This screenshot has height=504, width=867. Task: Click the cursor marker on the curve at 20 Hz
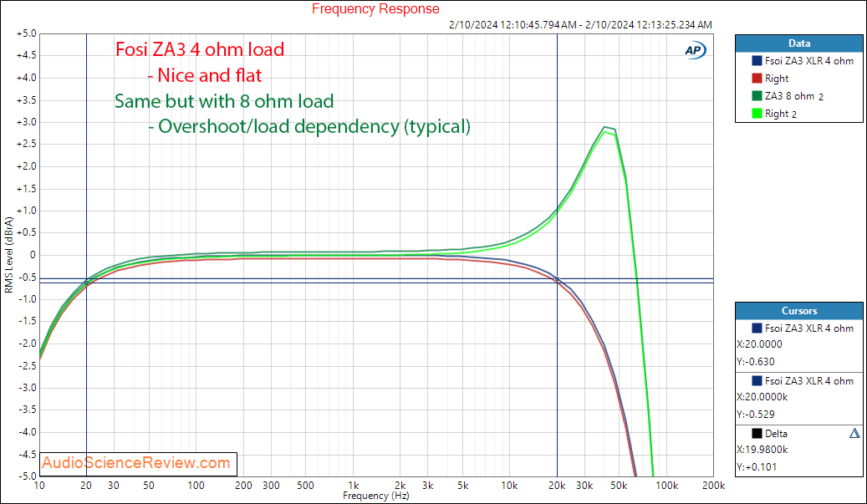click(x=86, y=283)
